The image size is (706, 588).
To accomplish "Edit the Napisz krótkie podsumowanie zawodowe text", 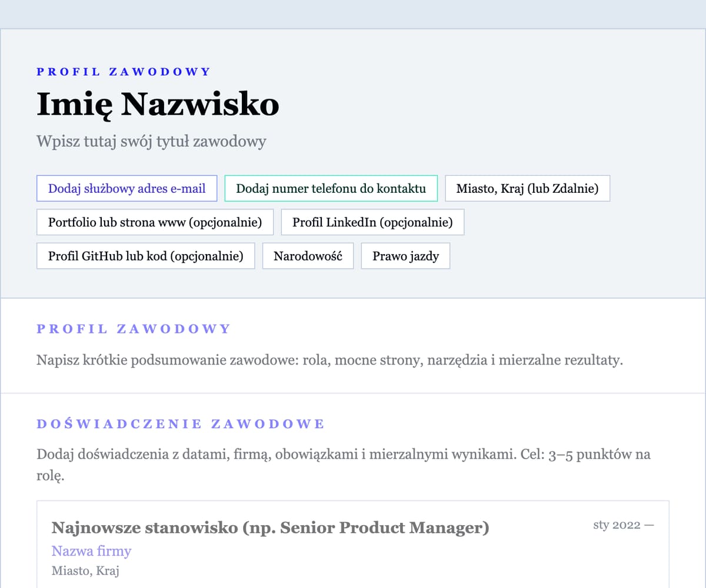I will coord(329,360).
